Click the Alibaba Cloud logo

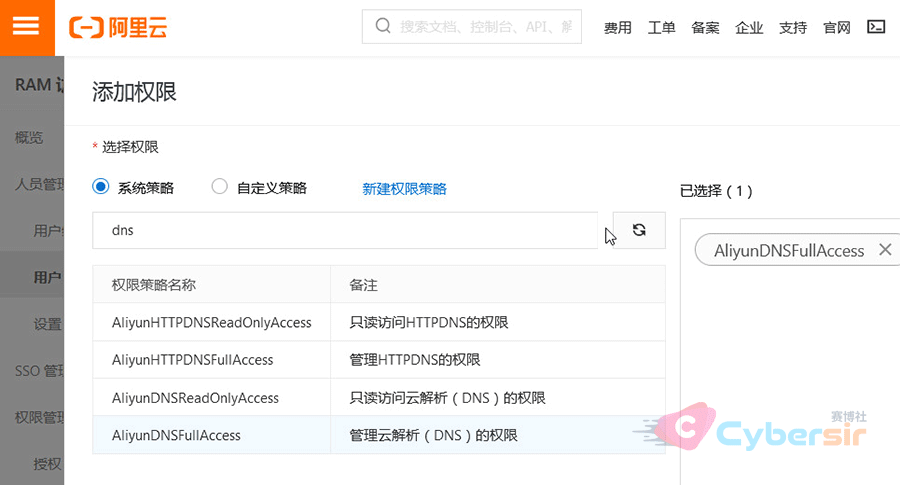point(118,27)
